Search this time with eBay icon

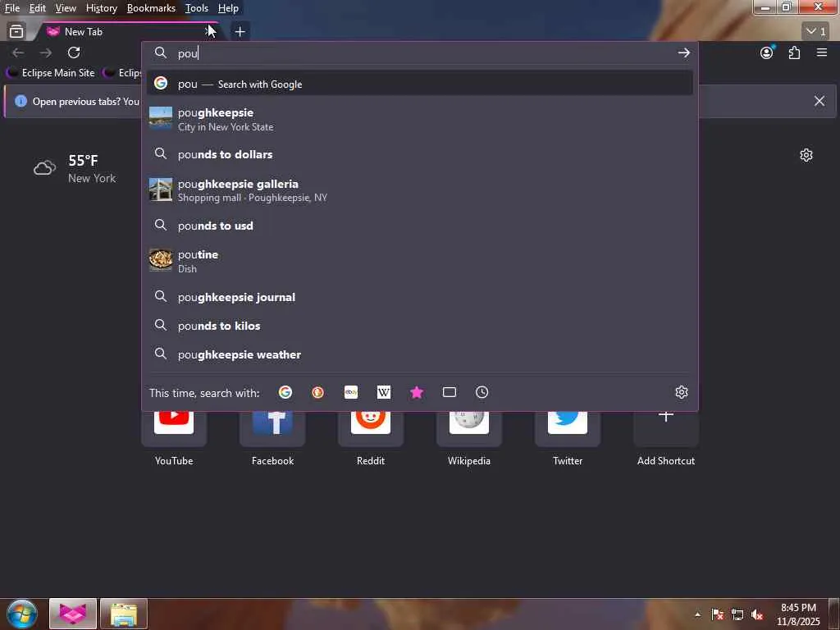351,392
